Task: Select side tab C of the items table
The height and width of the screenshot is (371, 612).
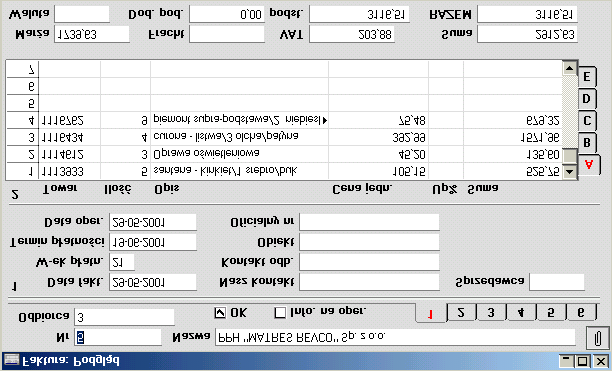Action: click(587, 121)
